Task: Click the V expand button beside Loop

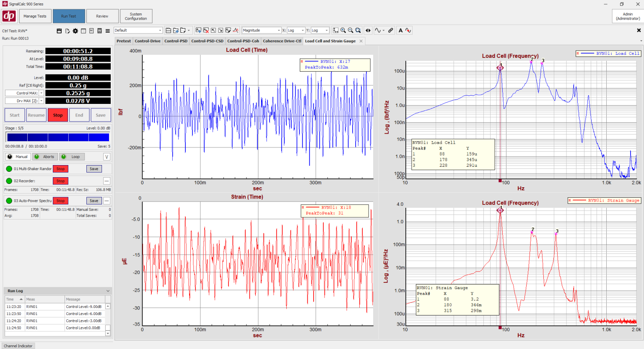Action: pyautogui.click(x=107, y=157)
